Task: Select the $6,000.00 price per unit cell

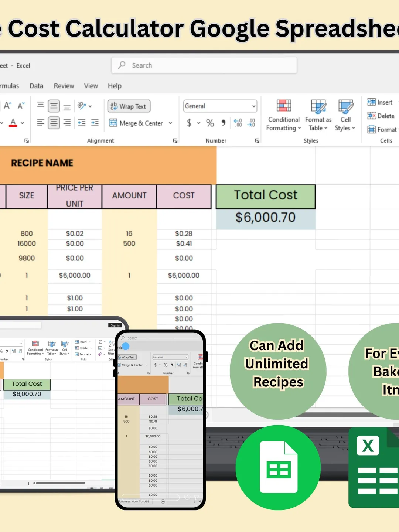Action: pos(75,276)
